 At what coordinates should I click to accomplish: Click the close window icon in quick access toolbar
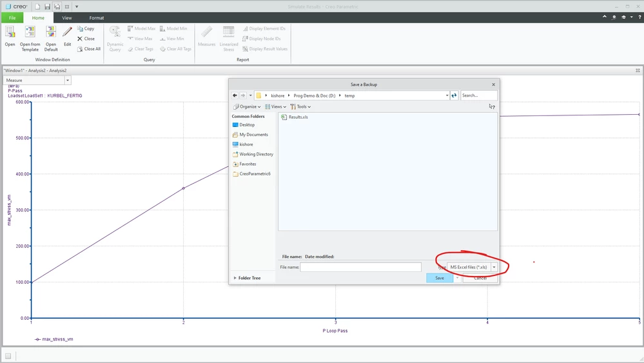(x=67, y=6)
